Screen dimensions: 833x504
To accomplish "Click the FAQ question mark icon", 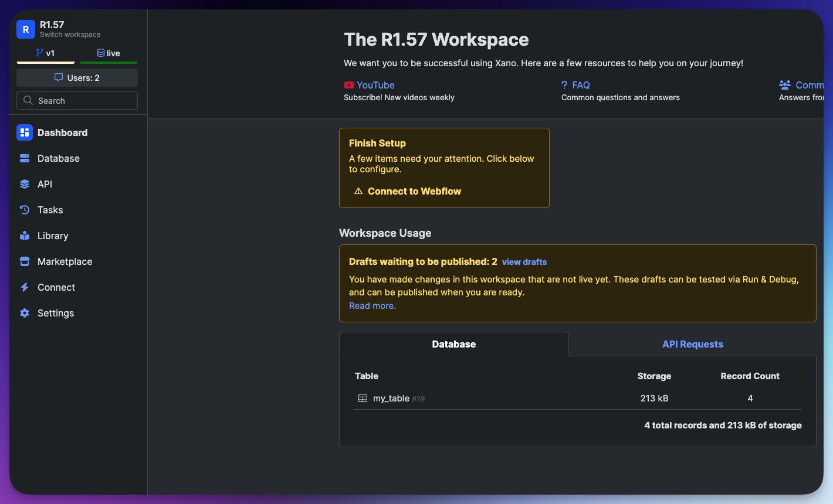I will [x=564, y=85].
